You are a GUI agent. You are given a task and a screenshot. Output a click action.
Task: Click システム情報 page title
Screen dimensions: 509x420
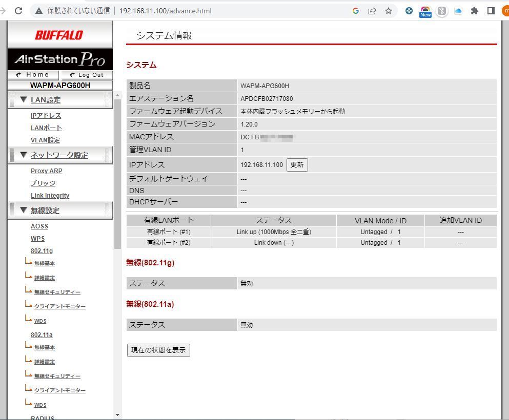164,35
